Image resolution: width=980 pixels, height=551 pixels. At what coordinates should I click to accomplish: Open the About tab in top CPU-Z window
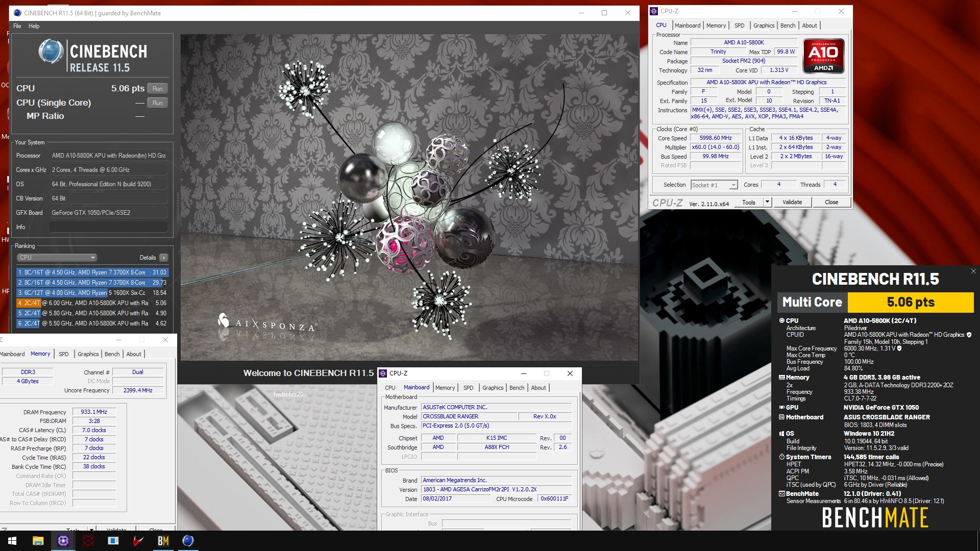(x=810, y=26)
